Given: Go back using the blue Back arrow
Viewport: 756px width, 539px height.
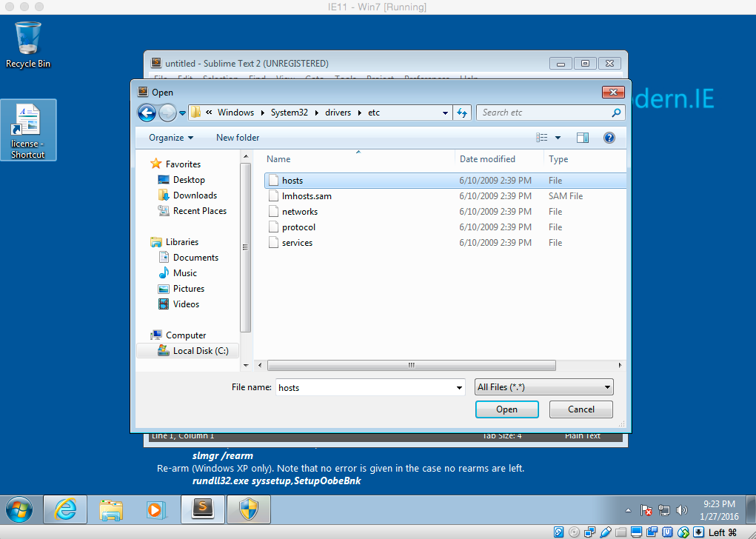Looking at the screenshot, I should [x=147, y=113].
